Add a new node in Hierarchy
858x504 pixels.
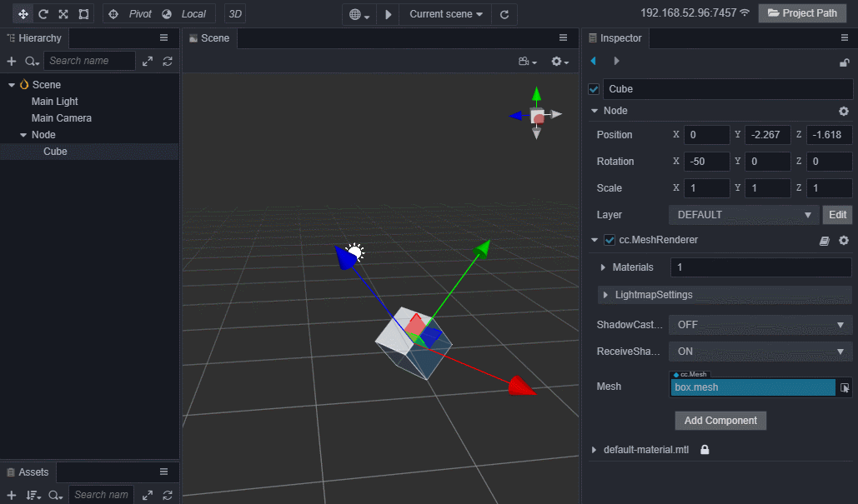click(12, 61)
